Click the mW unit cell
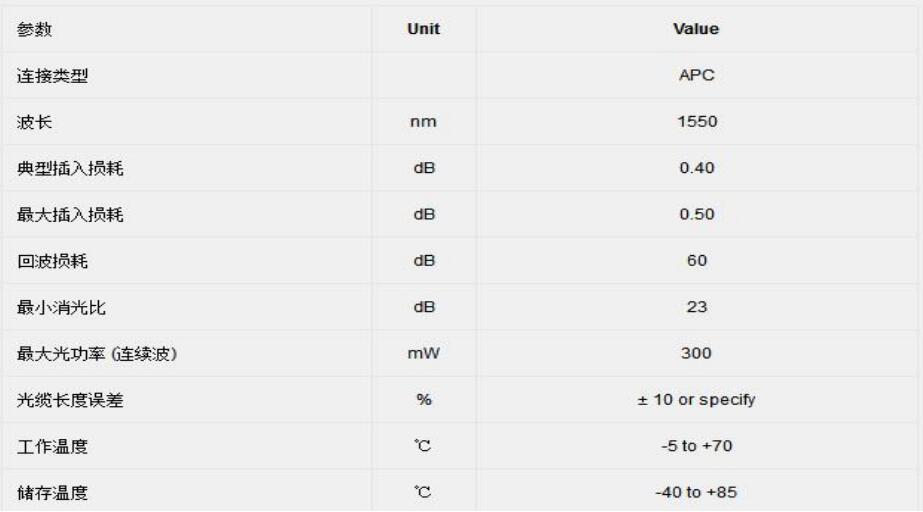This screenshot has height=512, width=923. [424, 353]
